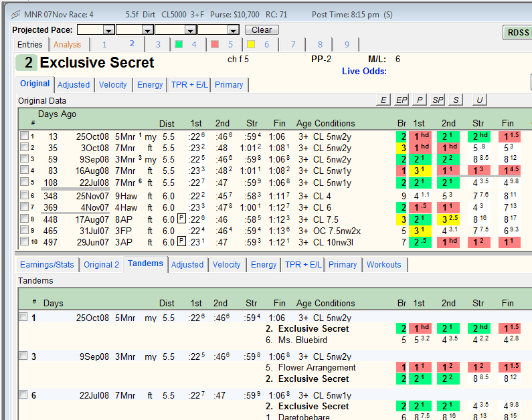Click the OC 7.5nw2x conditions cell
The image size is (532, 420).
[x=337, y=231]
